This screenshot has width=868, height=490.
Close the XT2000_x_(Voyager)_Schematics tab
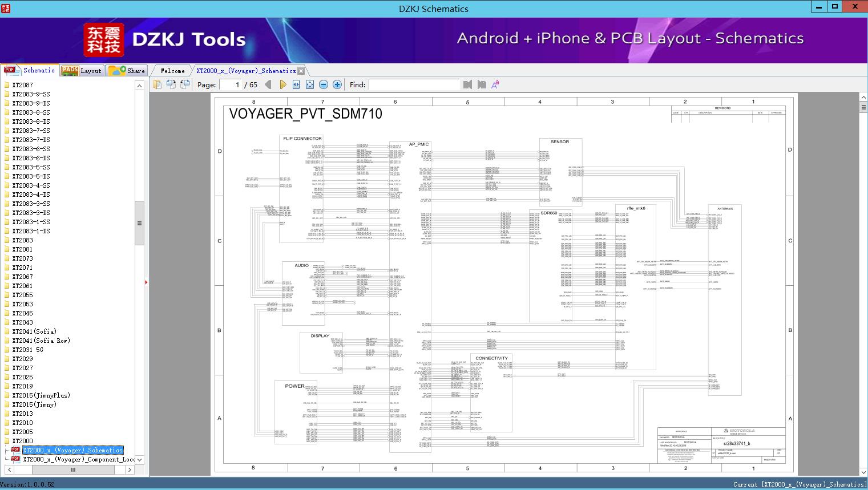[301, 71]
